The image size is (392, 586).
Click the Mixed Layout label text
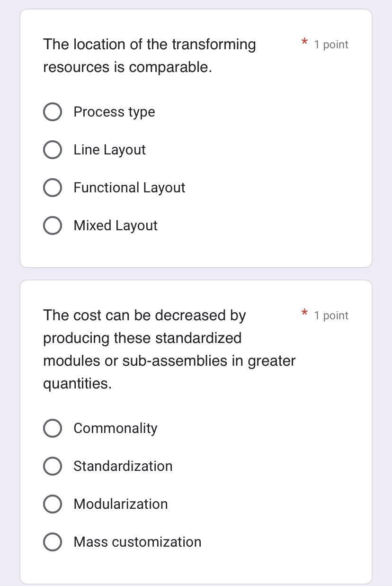tap(115, 225)
